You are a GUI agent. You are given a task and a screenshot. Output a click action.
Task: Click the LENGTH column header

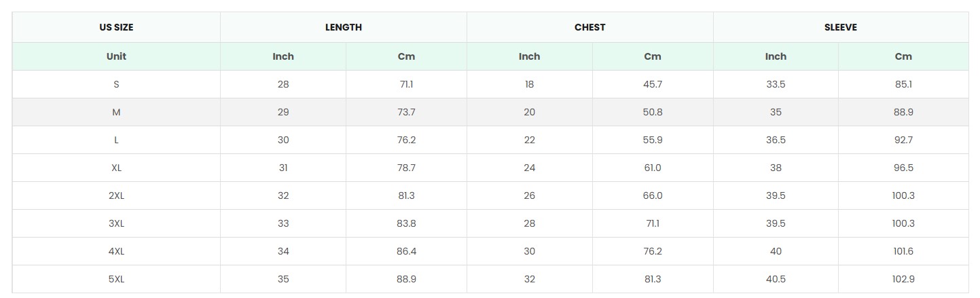click(343, 28)
